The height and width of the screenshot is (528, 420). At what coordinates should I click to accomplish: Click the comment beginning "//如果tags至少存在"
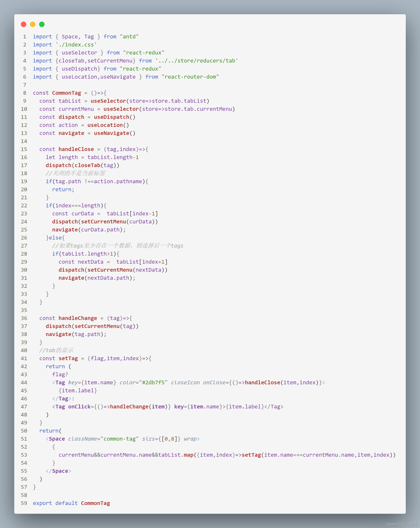(118, 246)
